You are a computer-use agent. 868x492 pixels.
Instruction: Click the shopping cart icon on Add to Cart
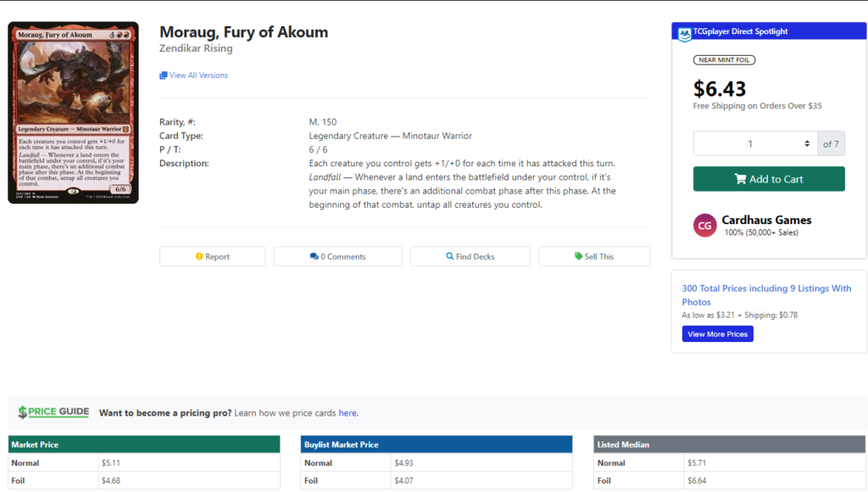tap(740, 179)
